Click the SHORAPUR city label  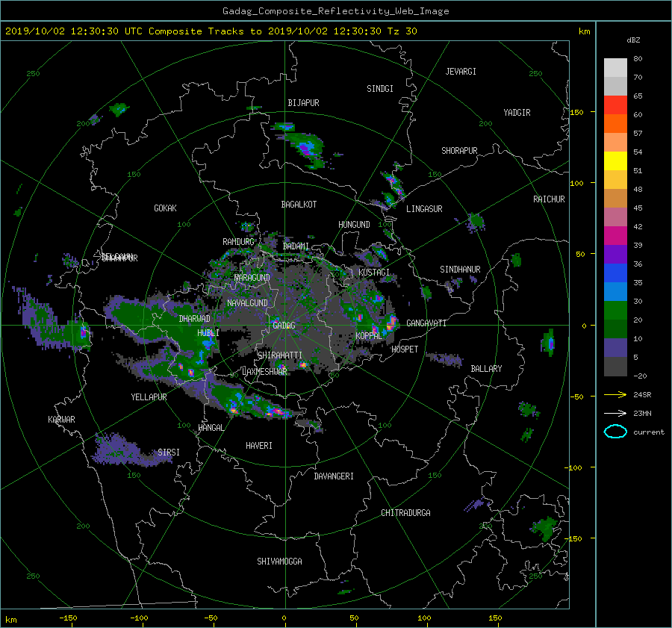459,150
